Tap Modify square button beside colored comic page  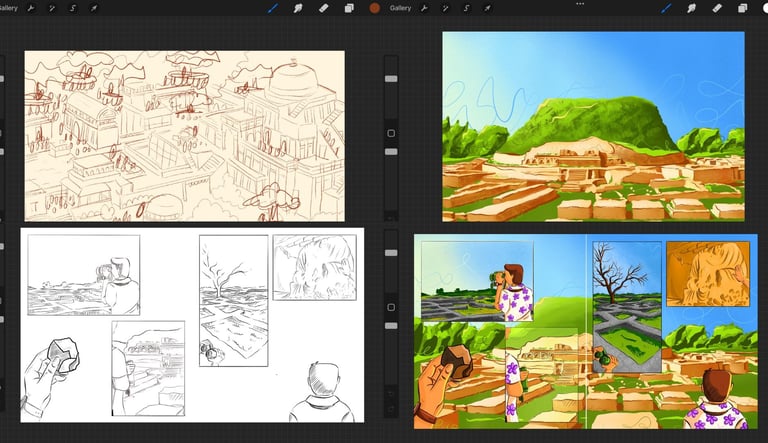391,307
